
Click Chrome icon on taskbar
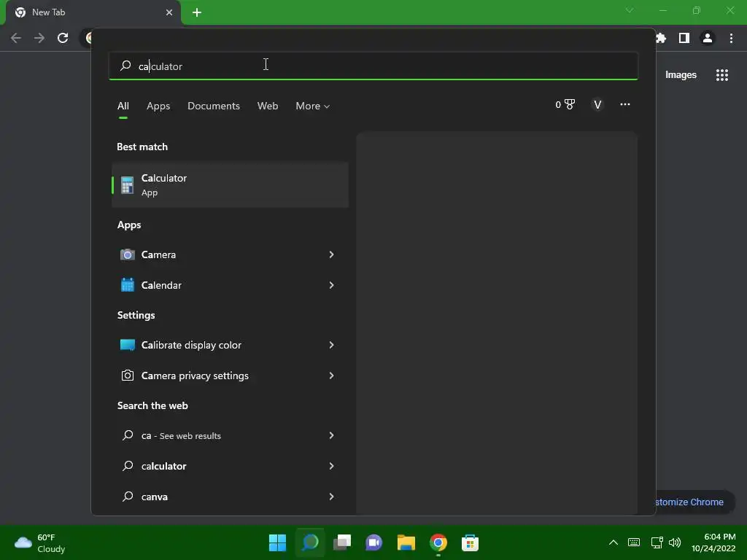tap(438, 542)
